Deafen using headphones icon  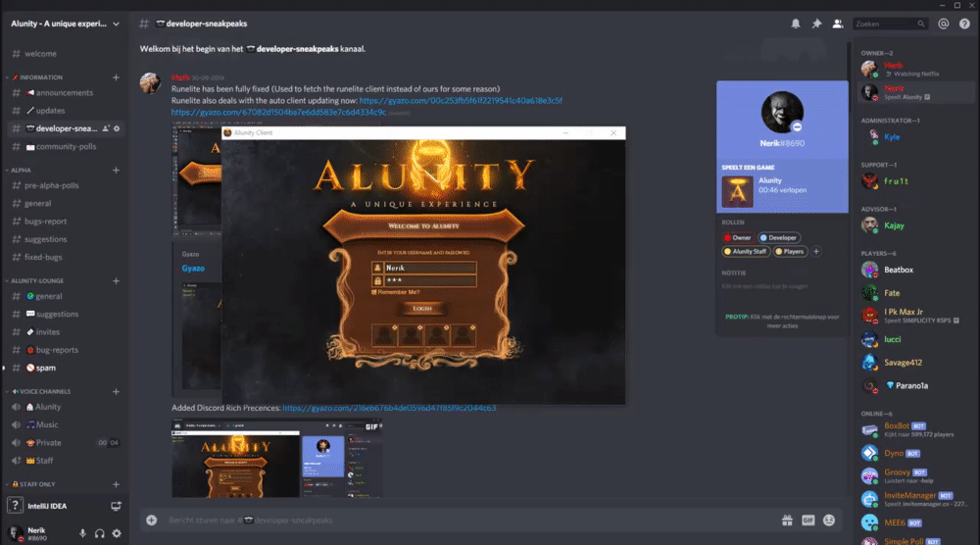[99, 533]
